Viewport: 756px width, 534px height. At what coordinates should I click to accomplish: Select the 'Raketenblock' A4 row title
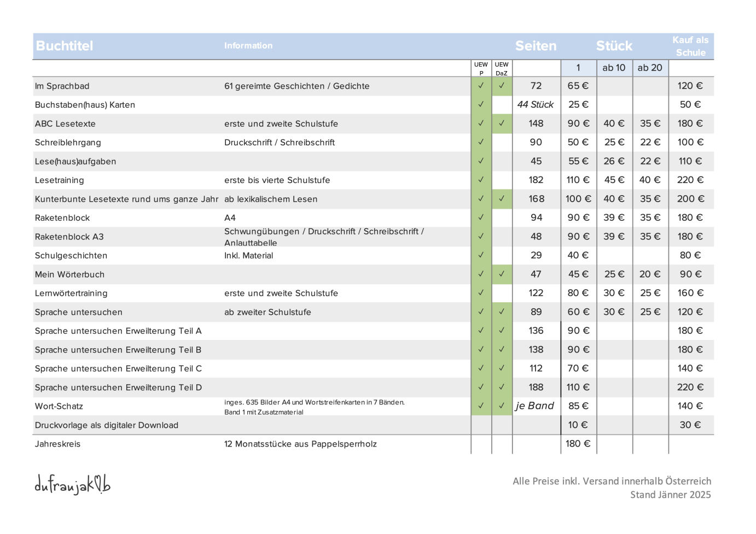tap(62, 218)
